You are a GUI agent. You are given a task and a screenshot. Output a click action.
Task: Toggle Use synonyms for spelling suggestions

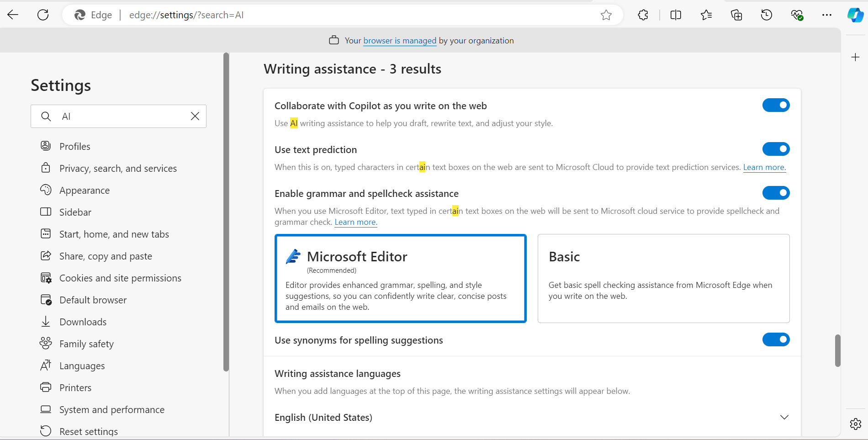click(776, 339)
